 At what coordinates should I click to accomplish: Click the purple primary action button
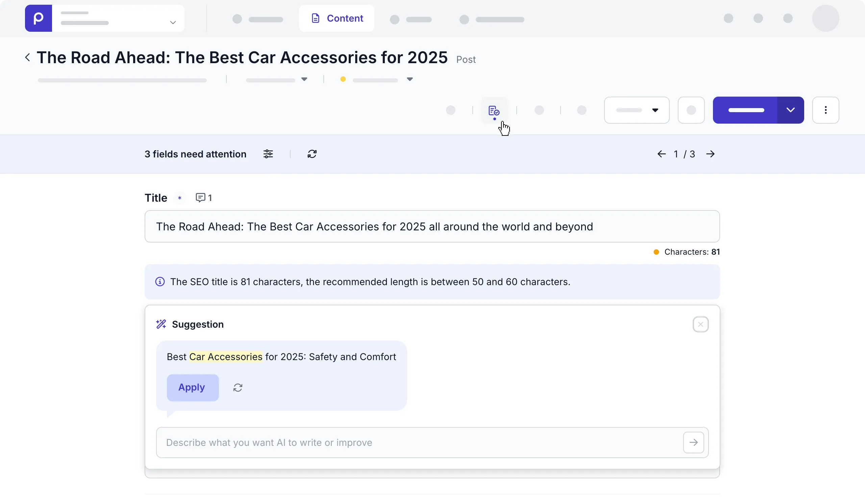(x=745, y=110)
